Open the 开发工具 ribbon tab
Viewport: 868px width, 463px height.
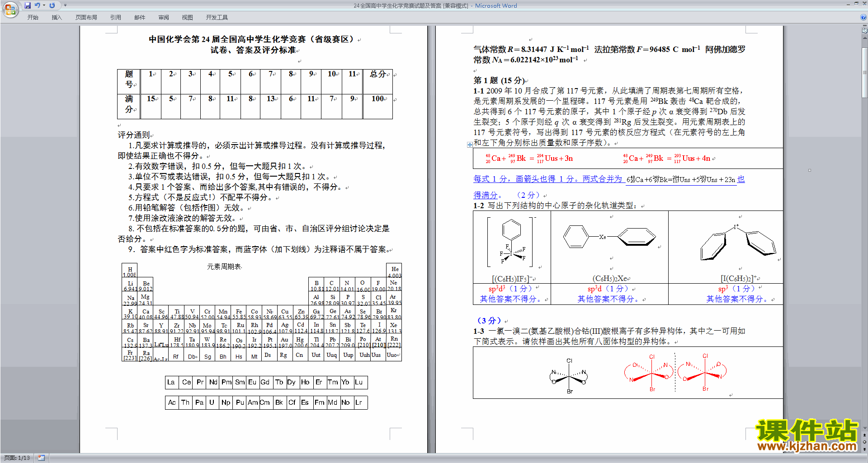coord(217,18)
